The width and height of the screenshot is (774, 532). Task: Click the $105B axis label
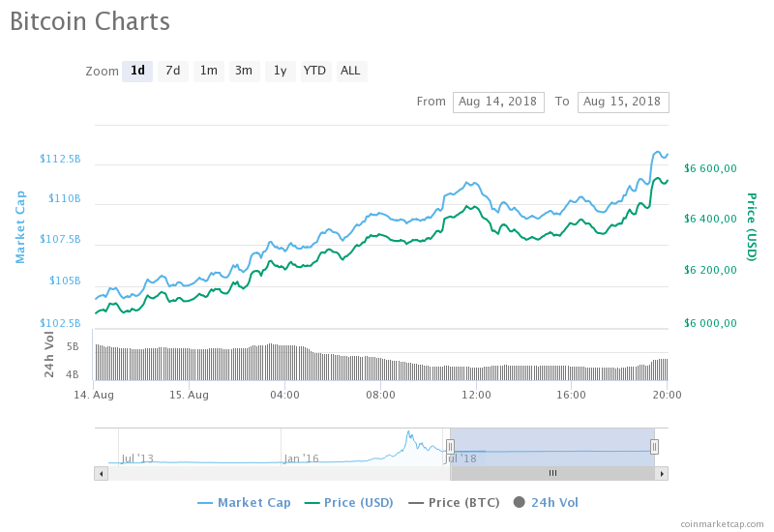[65, 281]
